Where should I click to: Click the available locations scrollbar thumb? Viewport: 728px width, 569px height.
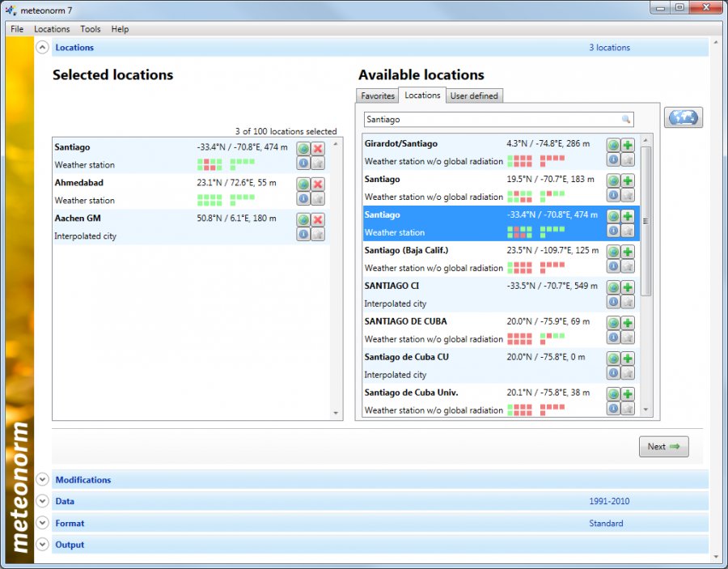[645, 221]
